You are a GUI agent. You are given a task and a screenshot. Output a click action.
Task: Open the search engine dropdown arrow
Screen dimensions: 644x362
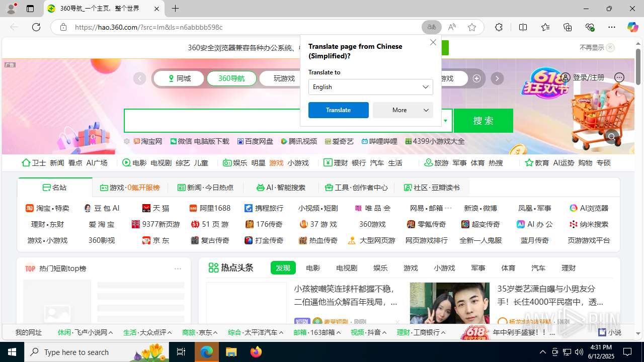click(445, 121)
